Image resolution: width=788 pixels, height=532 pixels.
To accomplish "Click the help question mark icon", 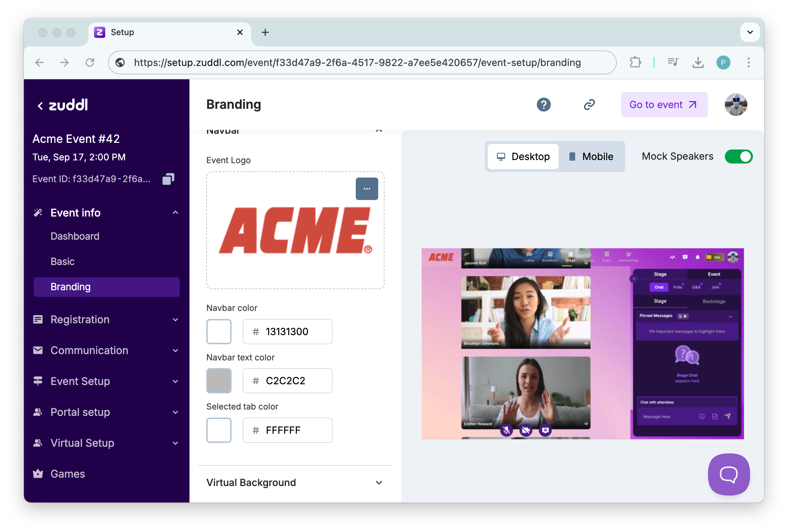I will [x=543, y=105].
